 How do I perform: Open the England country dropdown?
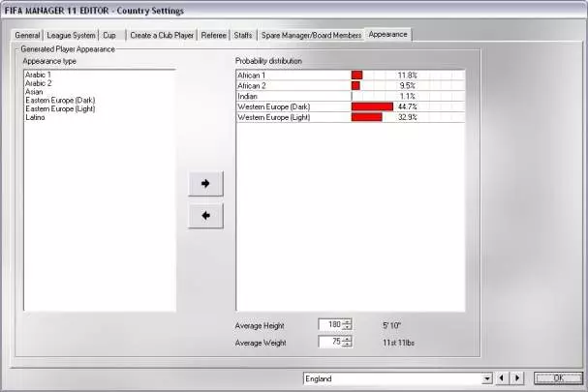coord(488,377)
